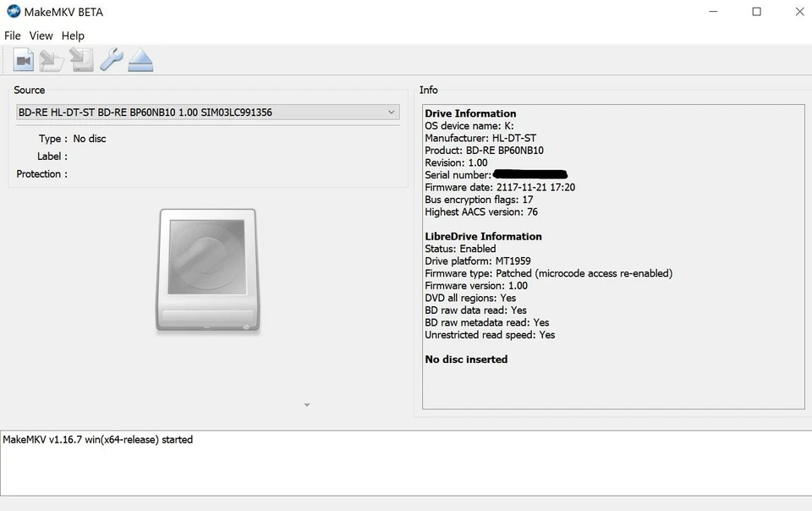Click the redacted serial number bar
Screen dimensions: 812x511
point(529,174)
